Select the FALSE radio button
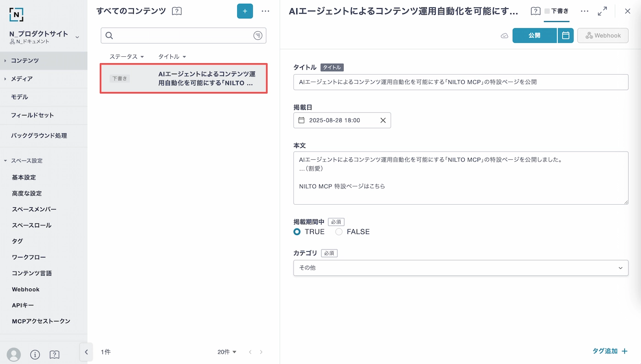Viewport: 641px width, 364px height. 339,232
